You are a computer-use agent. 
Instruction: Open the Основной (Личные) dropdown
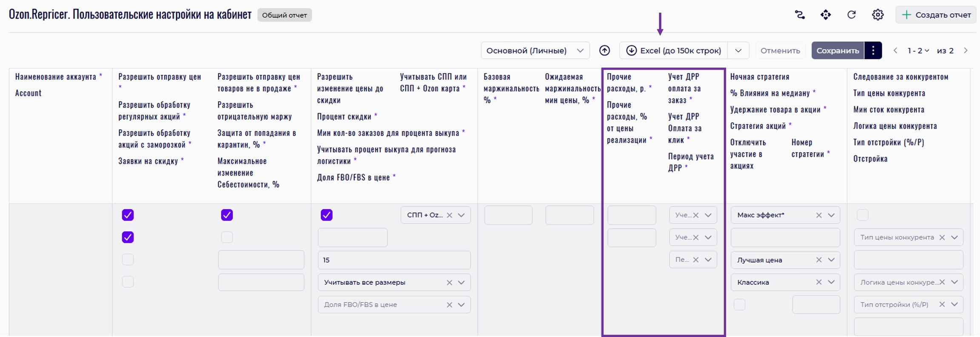(535, 51)
